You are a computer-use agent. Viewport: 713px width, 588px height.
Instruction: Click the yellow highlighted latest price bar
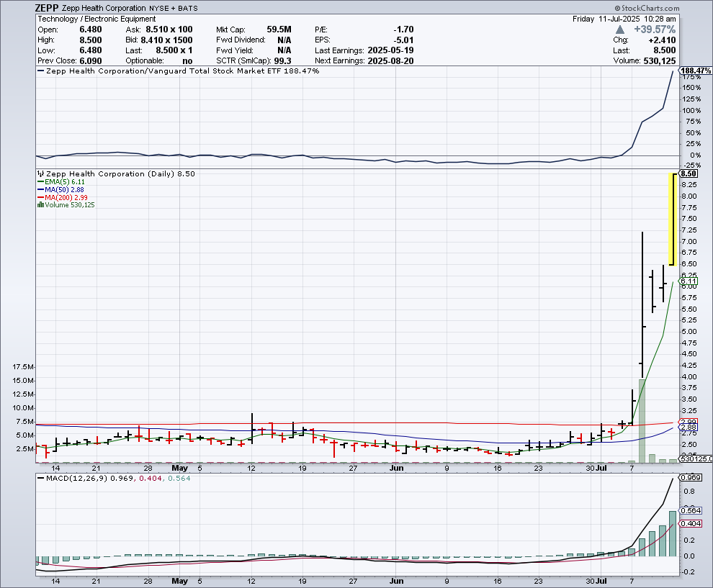coord(673,220)
